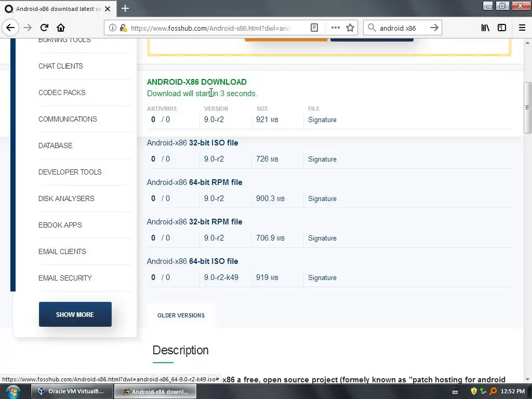Click the scrollbar down arrow
The image size is (532, 399).
click(x=527, y=379)
